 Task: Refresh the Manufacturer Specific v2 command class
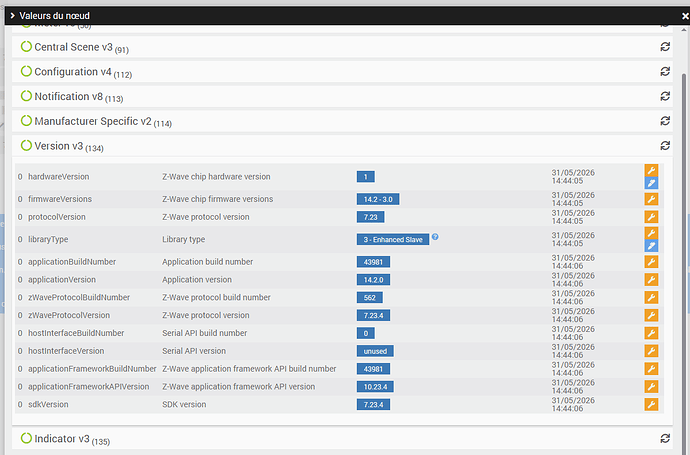click(665, 121)
